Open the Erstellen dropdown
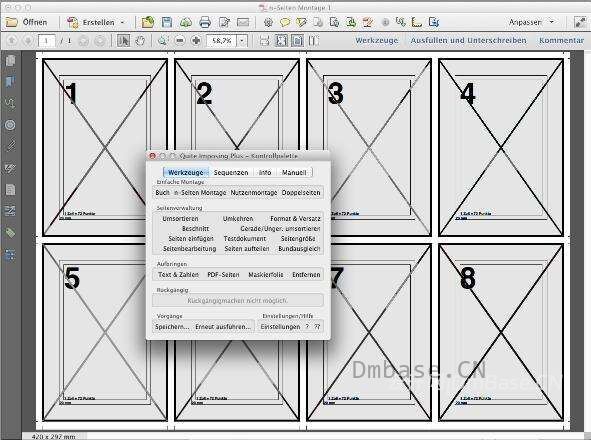 (95, 22)
